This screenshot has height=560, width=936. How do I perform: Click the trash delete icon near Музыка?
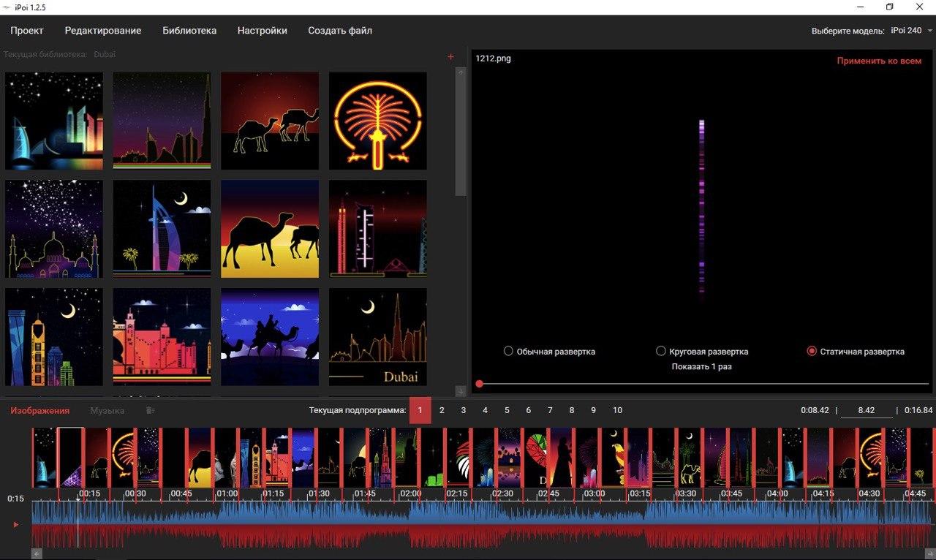(x=150, y=410)
